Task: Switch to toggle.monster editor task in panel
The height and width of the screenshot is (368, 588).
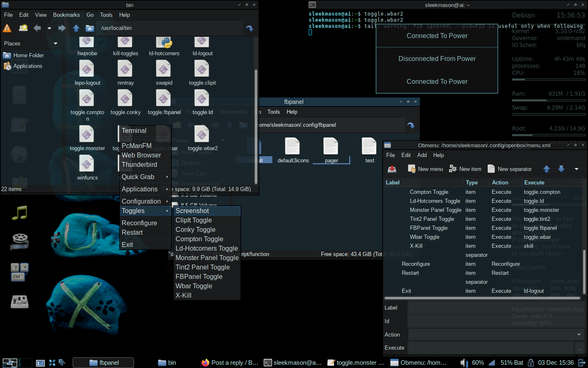Action: [356, 362]
